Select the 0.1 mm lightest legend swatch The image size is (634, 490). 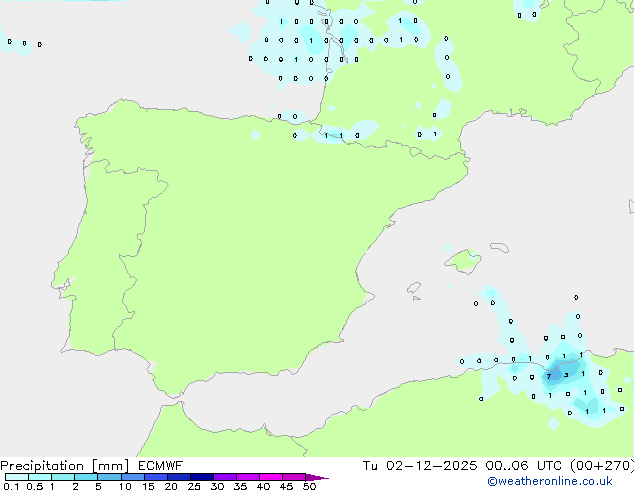point(17,477)
